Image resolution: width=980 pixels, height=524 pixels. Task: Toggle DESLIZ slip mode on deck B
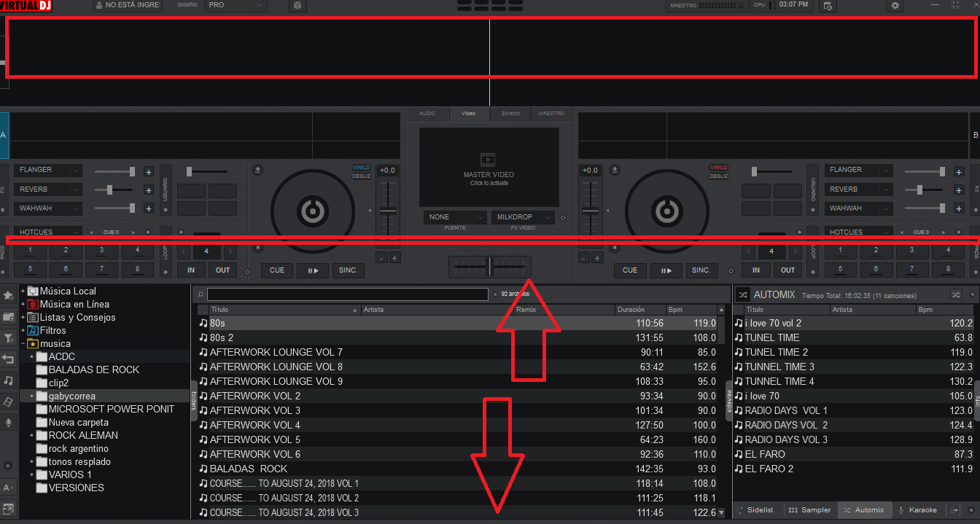(718, 176)
